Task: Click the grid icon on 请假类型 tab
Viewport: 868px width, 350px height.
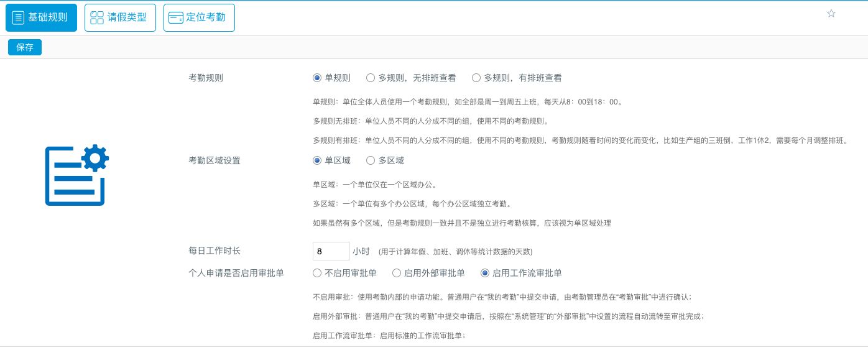Action: point(97,17)
